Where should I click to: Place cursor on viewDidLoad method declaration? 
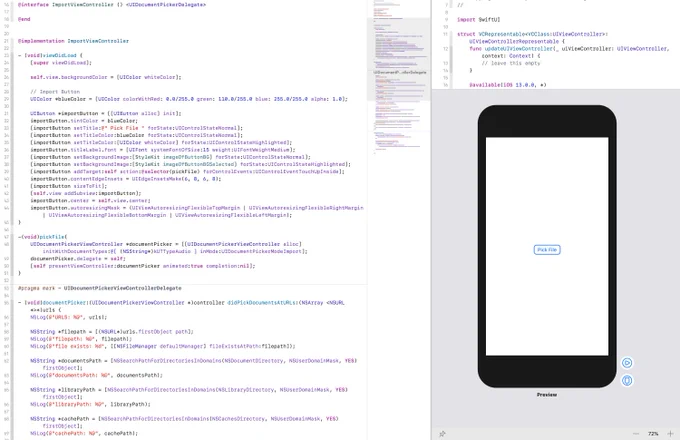tap(50, 55)
